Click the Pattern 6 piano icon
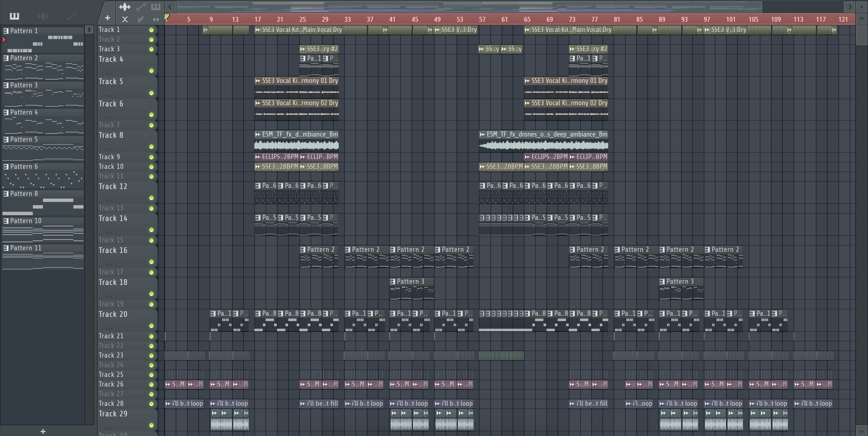Screen dimensions: 868x436 coord(6,166)
